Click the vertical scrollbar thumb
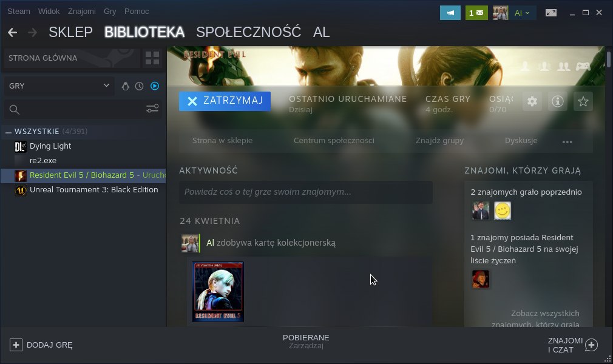Image resolution: width=613 pixels, height=364 pixels. coord(608,60)
